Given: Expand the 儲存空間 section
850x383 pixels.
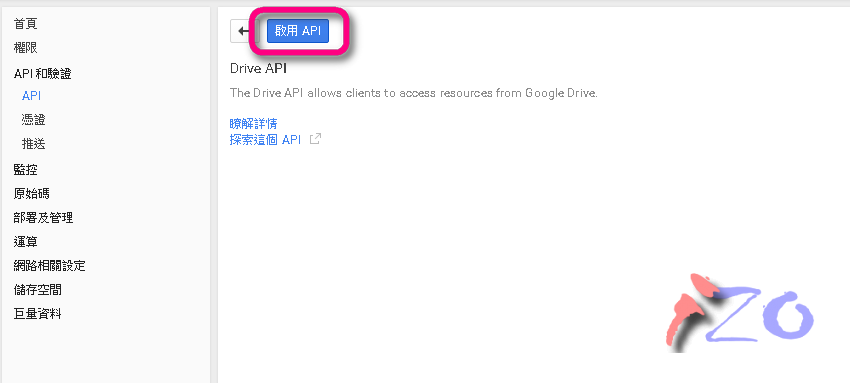Looking at the screenshot, I should (37, 290).
